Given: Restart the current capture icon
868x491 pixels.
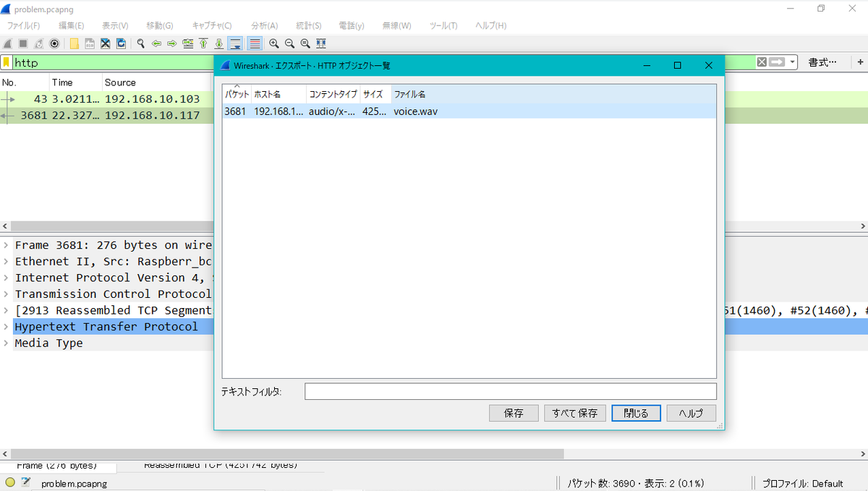Looking at the screenshot, I should [38, 43].
